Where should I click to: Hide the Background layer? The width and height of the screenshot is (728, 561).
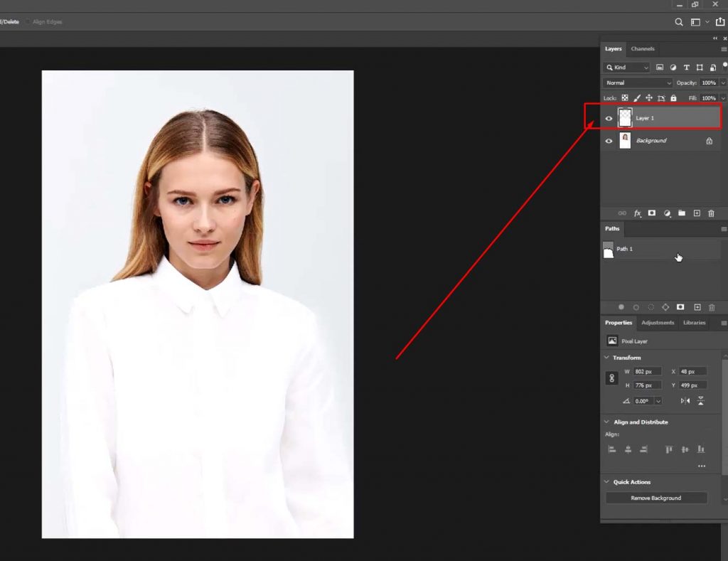609,141
